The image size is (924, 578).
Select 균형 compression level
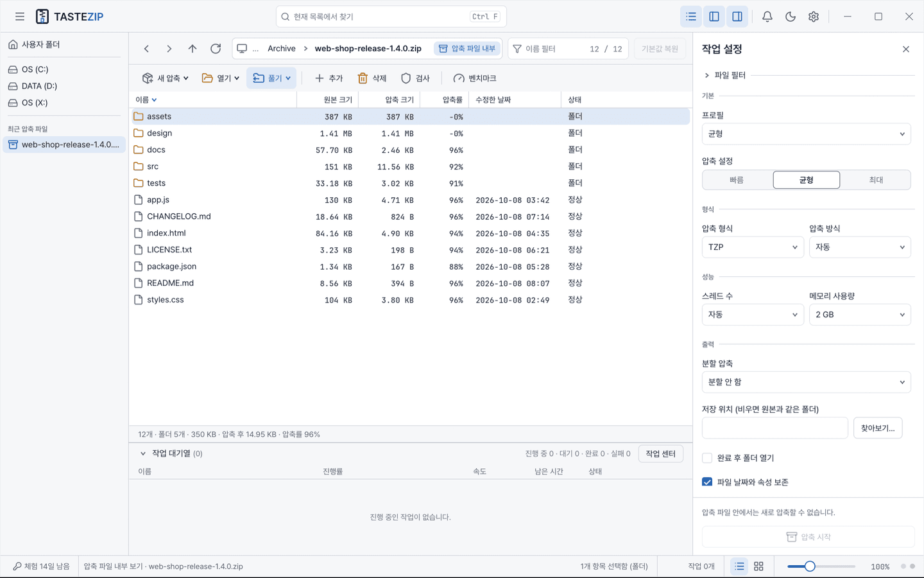click(807, 180)
